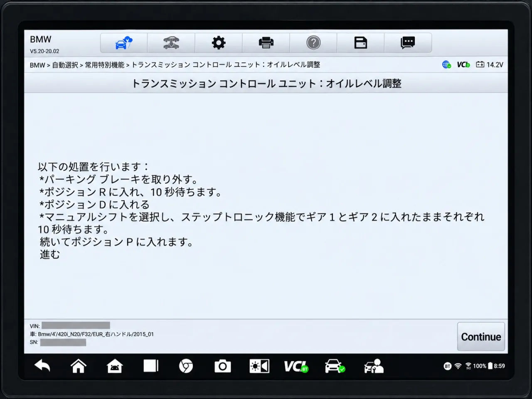Tap the VCI connection status indicator
532x399 pixels.
pos(463,64)
